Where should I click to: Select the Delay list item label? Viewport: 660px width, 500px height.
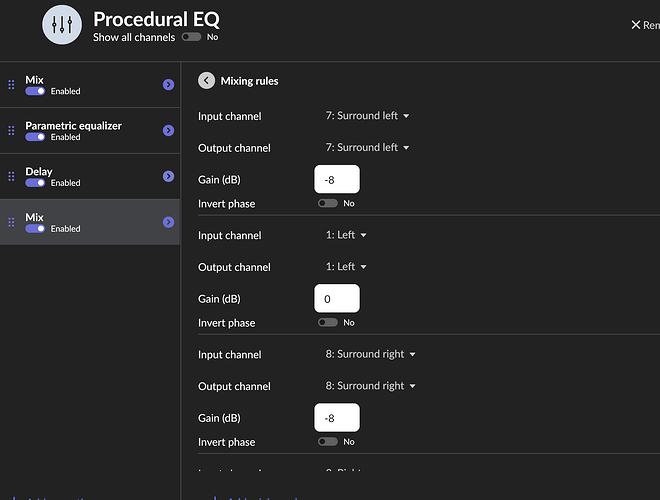tap(39, 172)
